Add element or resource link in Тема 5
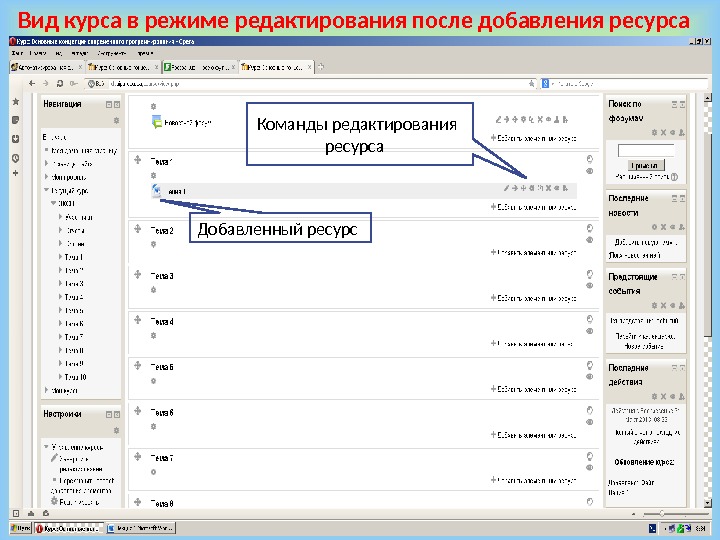The image size is (720, 540). tap(533, 389)
